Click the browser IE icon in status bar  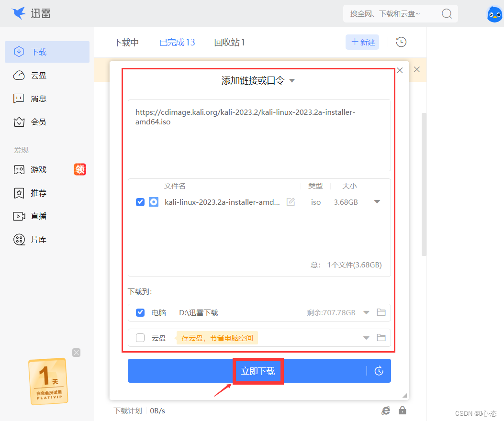(386, 410)
